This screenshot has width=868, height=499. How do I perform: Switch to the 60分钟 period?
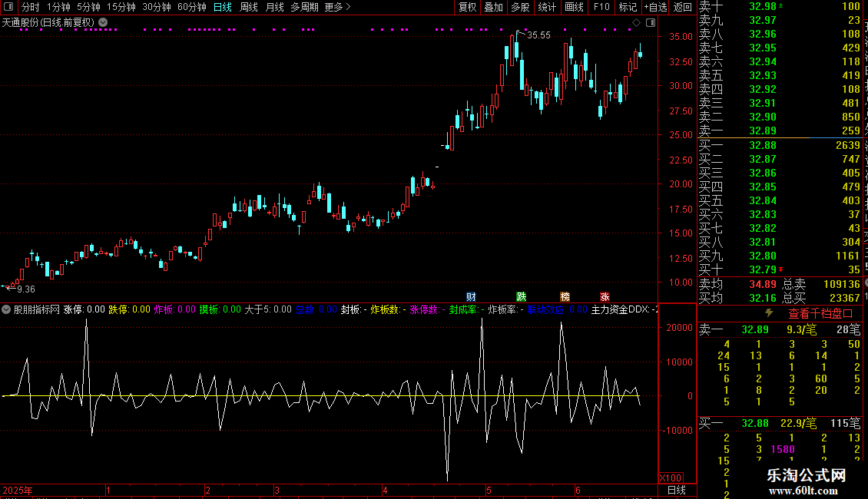pyautogui.click(x=191, y=7)
